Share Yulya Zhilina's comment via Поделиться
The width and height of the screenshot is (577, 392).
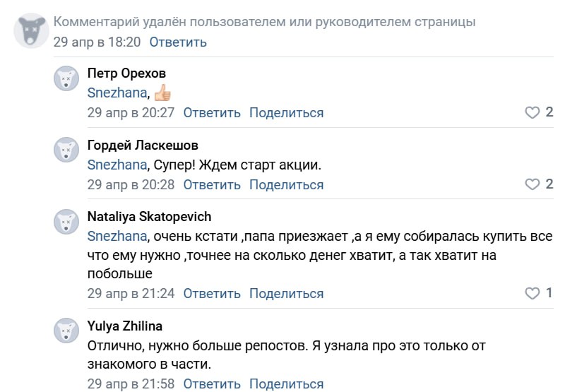coord(286,384)
